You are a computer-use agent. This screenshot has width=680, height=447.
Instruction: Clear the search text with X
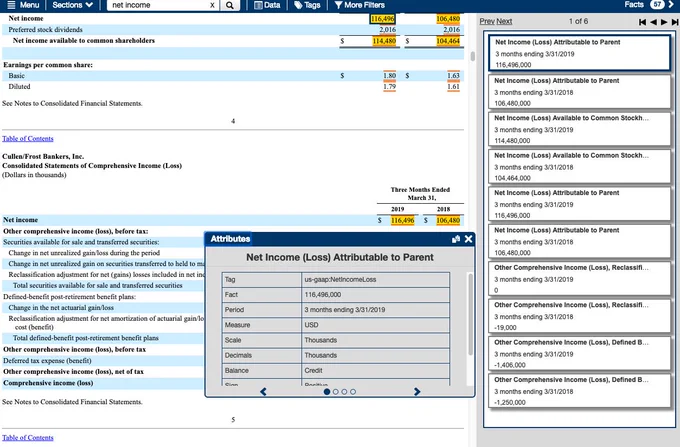tap(212, 5)
